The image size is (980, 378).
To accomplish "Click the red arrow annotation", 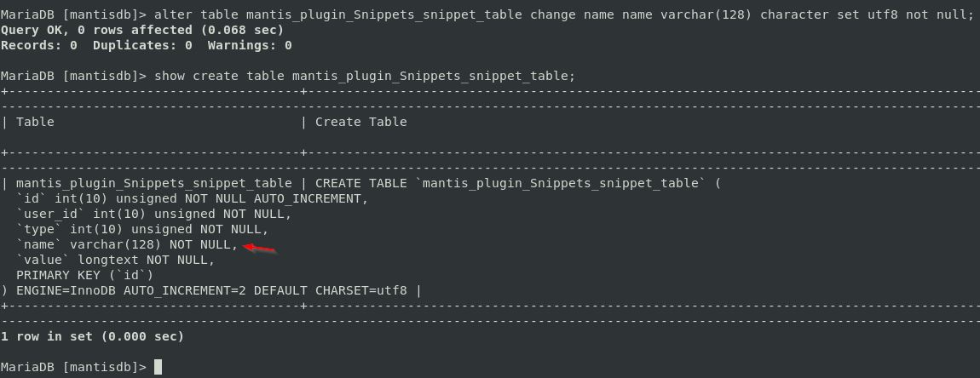I will pyautogui.click(x=261, y=248).
